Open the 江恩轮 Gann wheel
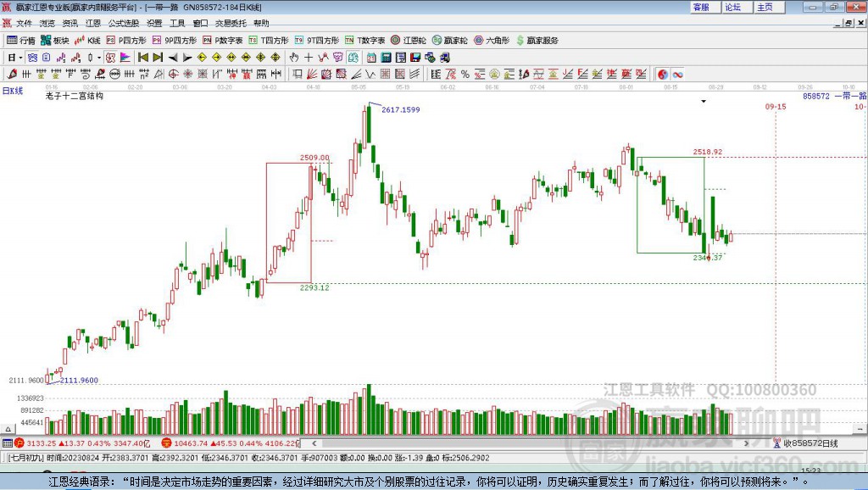The width and height of the screenshot is (868, 490). tap(409, 41)
